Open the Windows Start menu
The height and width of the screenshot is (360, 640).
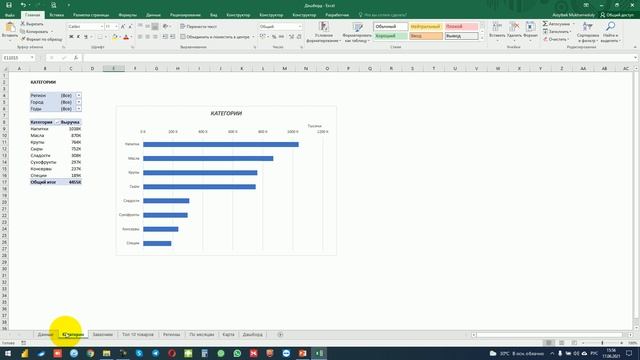click(8, 353)
